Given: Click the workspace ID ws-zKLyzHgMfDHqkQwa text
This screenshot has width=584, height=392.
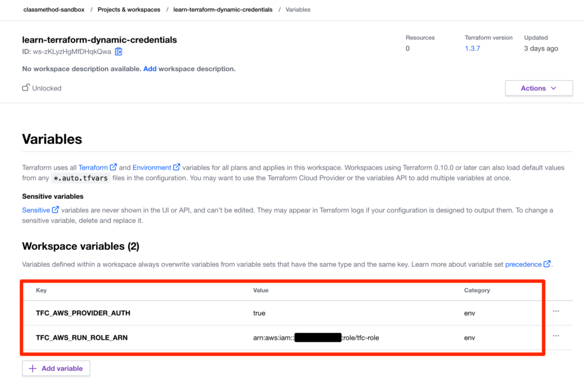Looking at the screenshot, I should point(72,52).
